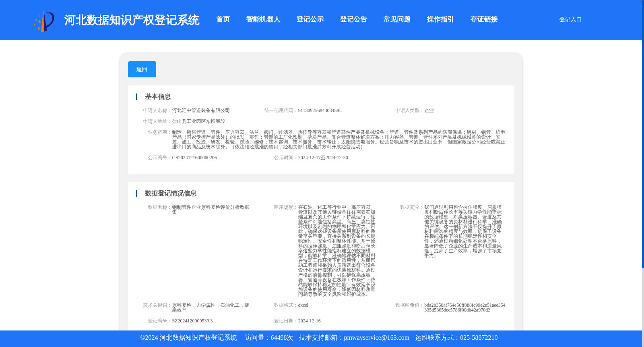Select 登记公告 in the top navigation
644x347 pixels.
tap(353, 19)
